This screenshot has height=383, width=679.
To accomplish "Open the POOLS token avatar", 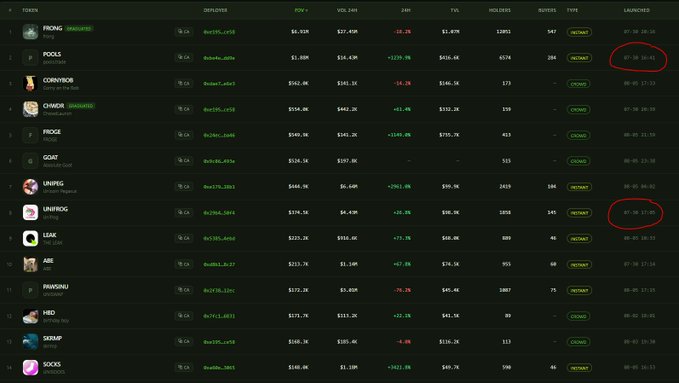I will pyautogui.click(x=30, y=58).
